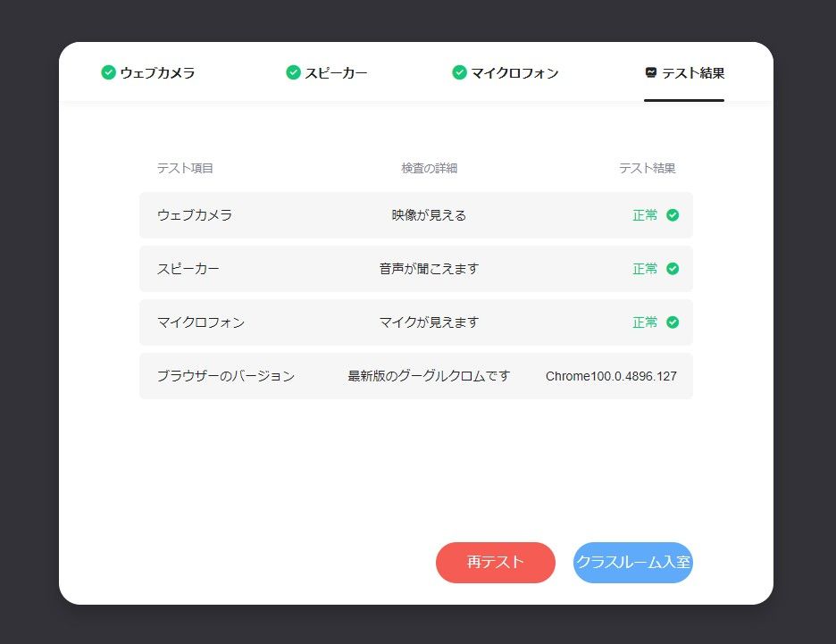The image size is (836, 644).
Task: Click green check in スピーカー result row
Action: pyautogui.click(x=673, y=269)
